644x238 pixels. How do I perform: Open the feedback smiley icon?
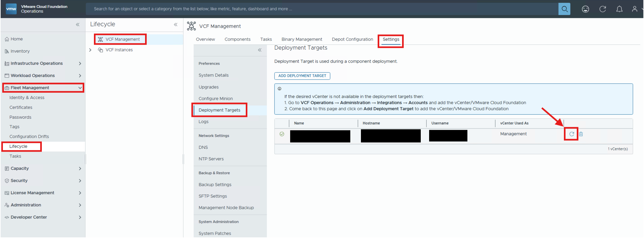click(x=585, y=9)
